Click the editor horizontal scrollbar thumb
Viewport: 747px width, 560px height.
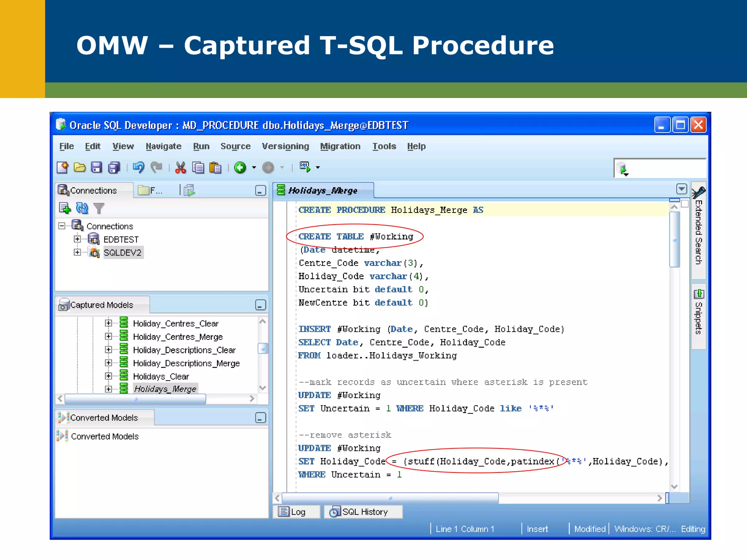tap(390, 498)
